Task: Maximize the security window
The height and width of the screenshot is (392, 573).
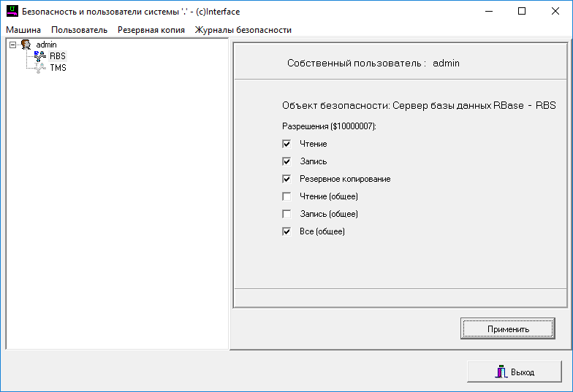Action: [x=522, y=12]
